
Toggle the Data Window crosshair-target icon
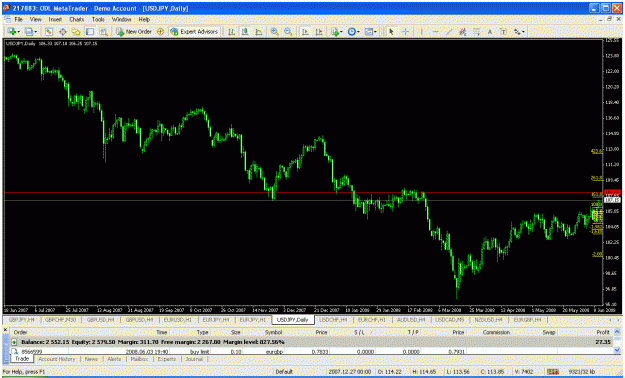[x=63, y=32]
